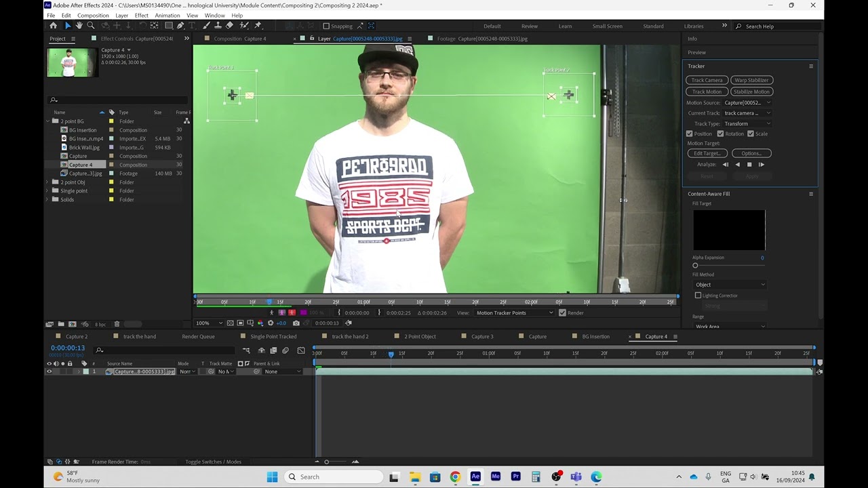The width and height of the screenshot is (868, 488).
Task: Enable the Lighting Correction checkbox
Action: (x=698, y=296)
